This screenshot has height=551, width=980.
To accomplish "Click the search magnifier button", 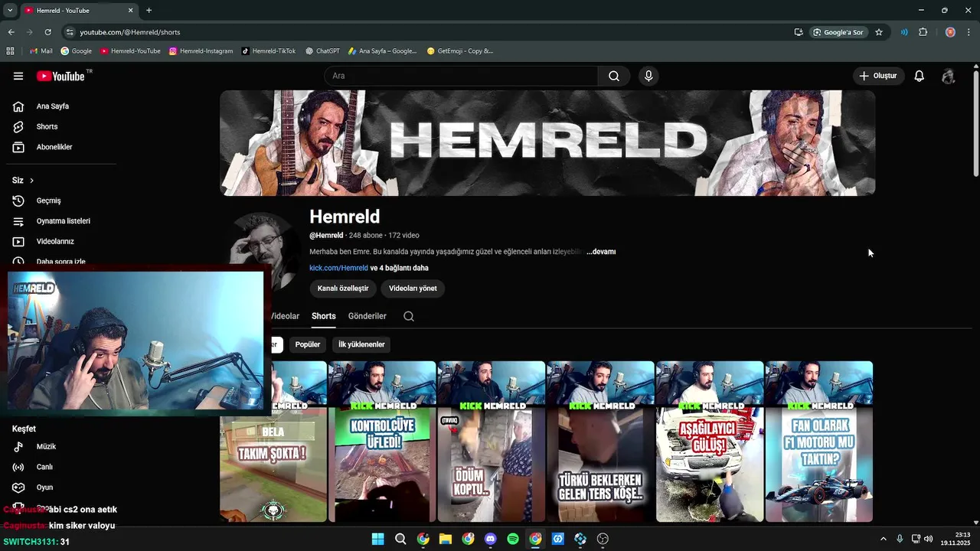I will coord(614,76).
